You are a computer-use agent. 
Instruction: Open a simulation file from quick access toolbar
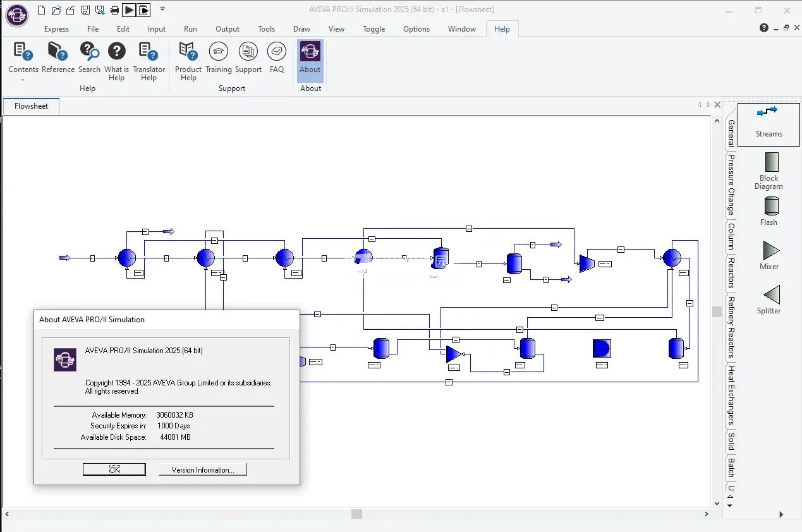coord(56,10)
